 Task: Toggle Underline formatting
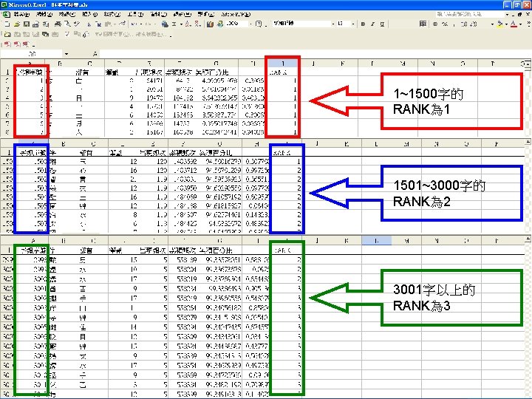(x=382, y=24)
